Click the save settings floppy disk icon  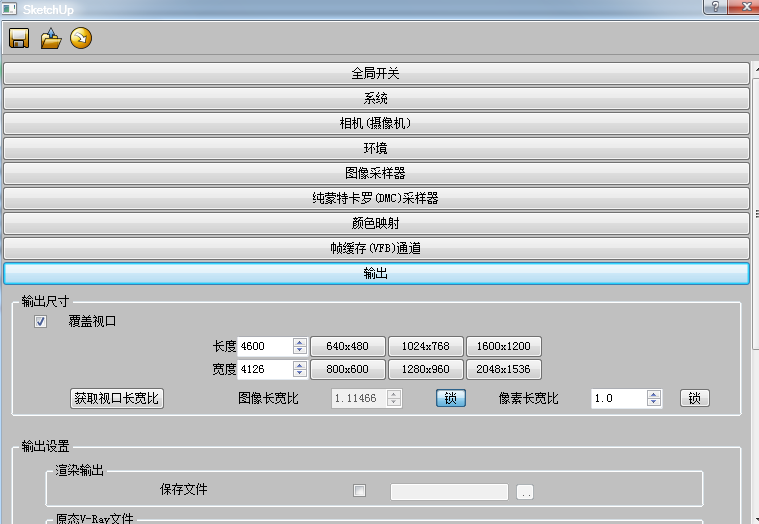point(19,38)
